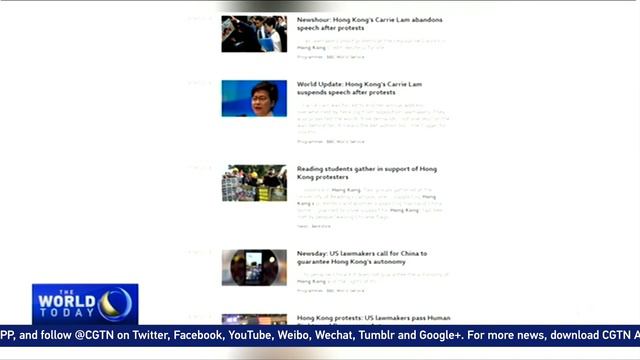
Task: Click the World Update thumbnail of Carrie Lam speaking
Action: point(254,98)
